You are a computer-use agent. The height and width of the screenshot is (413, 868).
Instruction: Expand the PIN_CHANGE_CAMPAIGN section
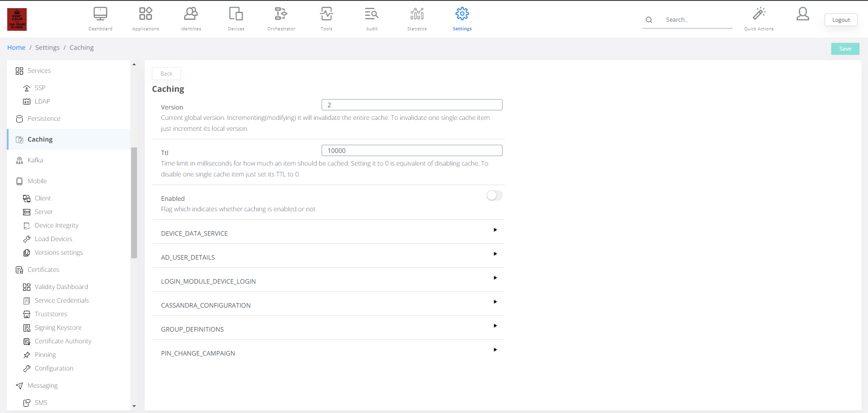pyautogui.click(x=495, y=350)
